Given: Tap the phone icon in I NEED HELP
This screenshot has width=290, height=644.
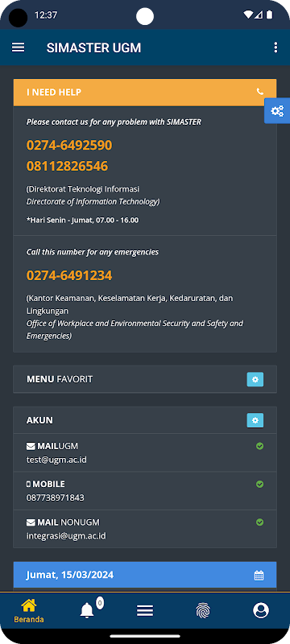Looking at the screenshot, I should 259,92.
